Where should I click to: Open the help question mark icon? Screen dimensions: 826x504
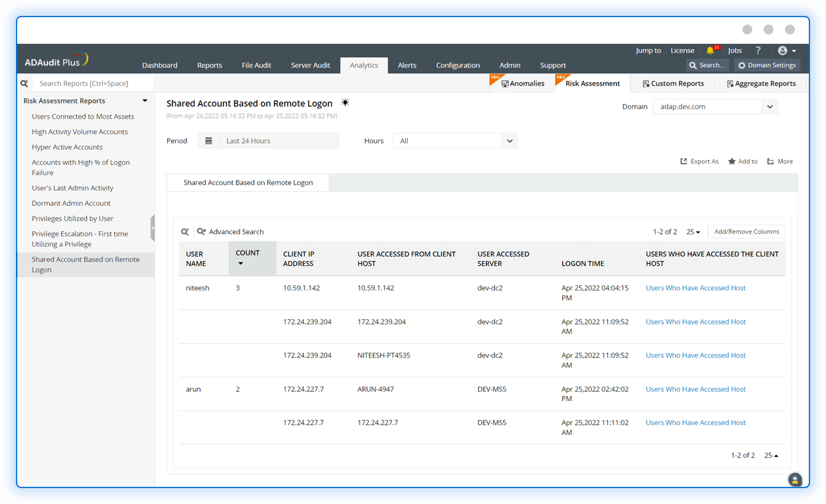point(758,50)
